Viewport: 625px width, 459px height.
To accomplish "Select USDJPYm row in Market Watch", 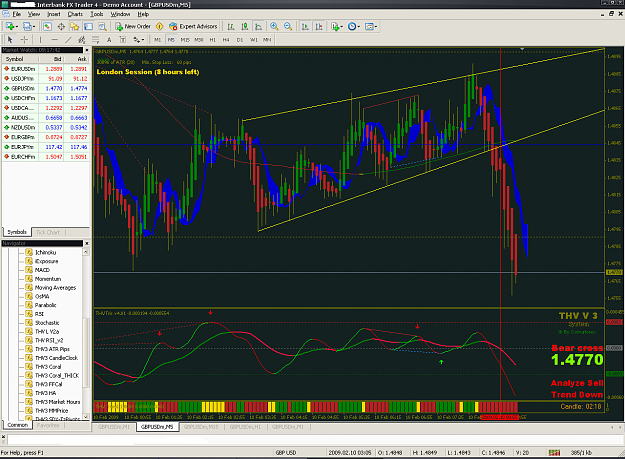I will pos(46,78).
